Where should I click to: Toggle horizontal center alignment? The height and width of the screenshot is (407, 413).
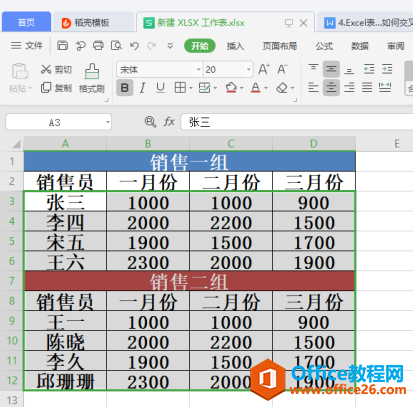331,88
